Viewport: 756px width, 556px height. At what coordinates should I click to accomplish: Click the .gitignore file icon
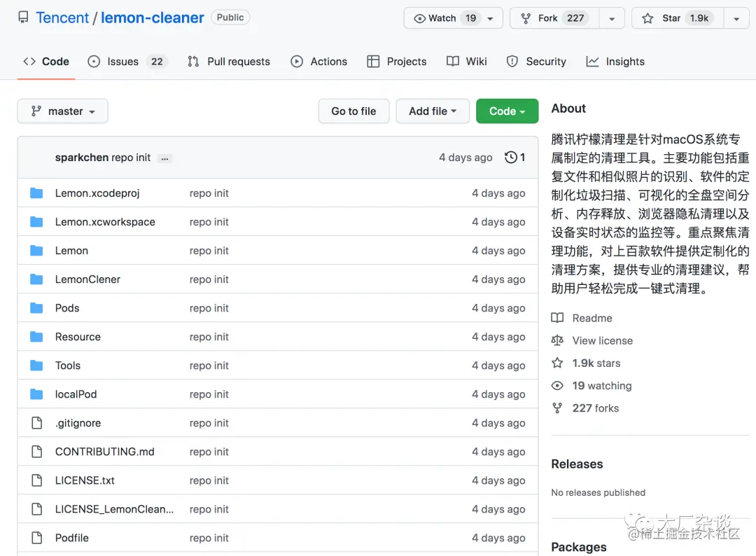pos(36,423)
